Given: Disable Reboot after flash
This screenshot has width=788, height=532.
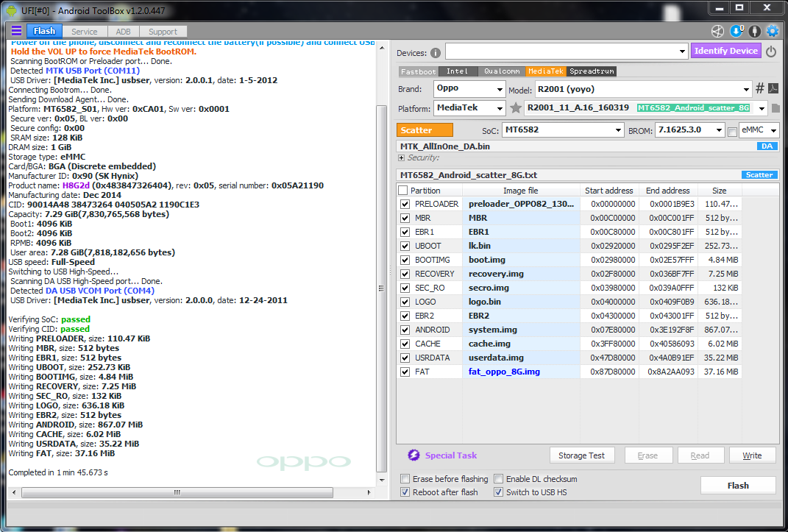Looking at the screenshot, I should point(405,492).
